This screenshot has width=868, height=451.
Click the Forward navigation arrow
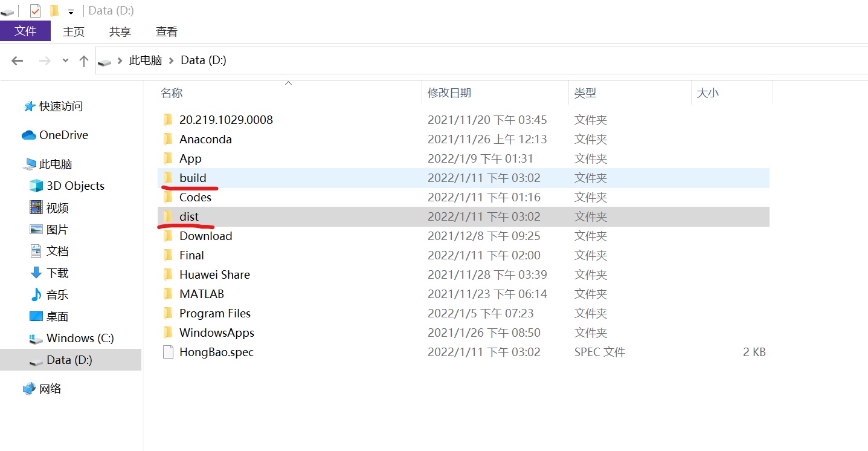(45, 60)
